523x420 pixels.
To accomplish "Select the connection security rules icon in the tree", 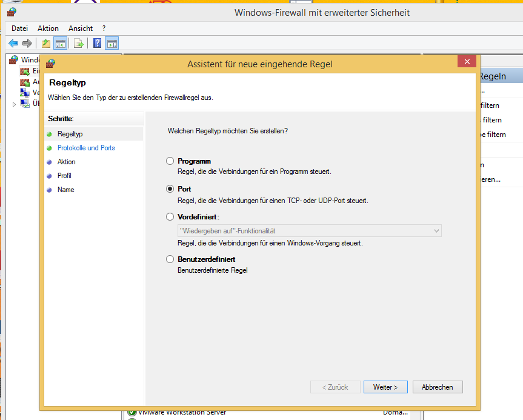I will click(25, 93).
